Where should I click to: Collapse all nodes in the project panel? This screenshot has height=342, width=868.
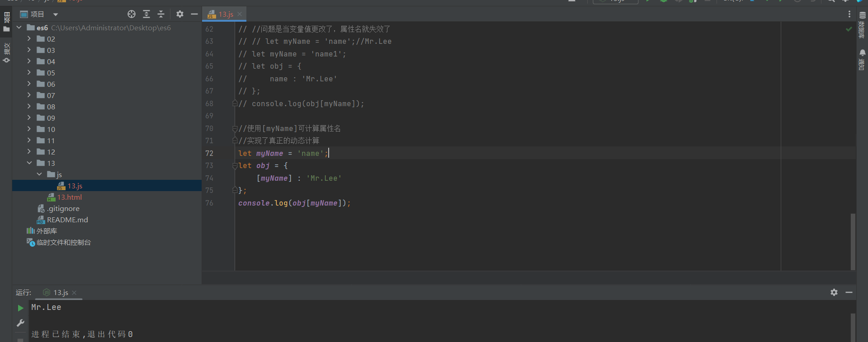161,14
